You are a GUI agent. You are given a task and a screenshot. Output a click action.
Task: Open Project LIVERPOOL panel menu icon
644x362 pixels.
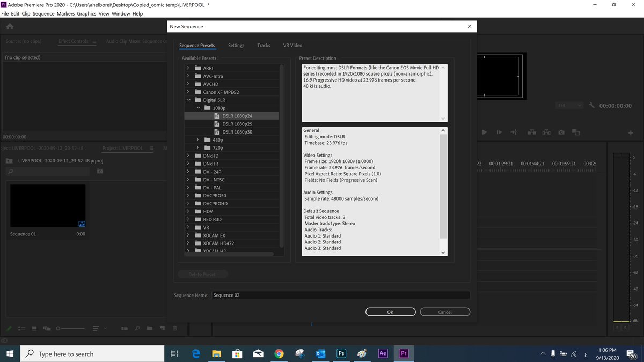(x=151, y=148)
